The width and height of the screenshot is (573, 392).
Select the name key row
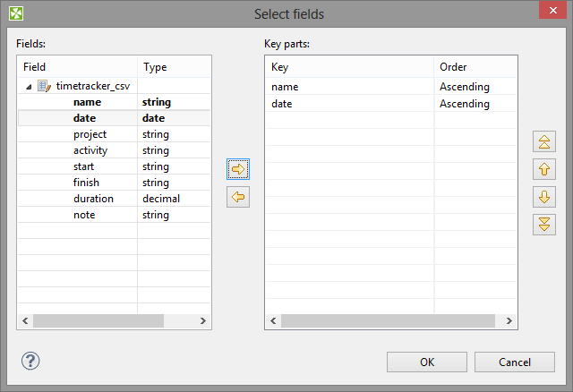tap(349, 87)
